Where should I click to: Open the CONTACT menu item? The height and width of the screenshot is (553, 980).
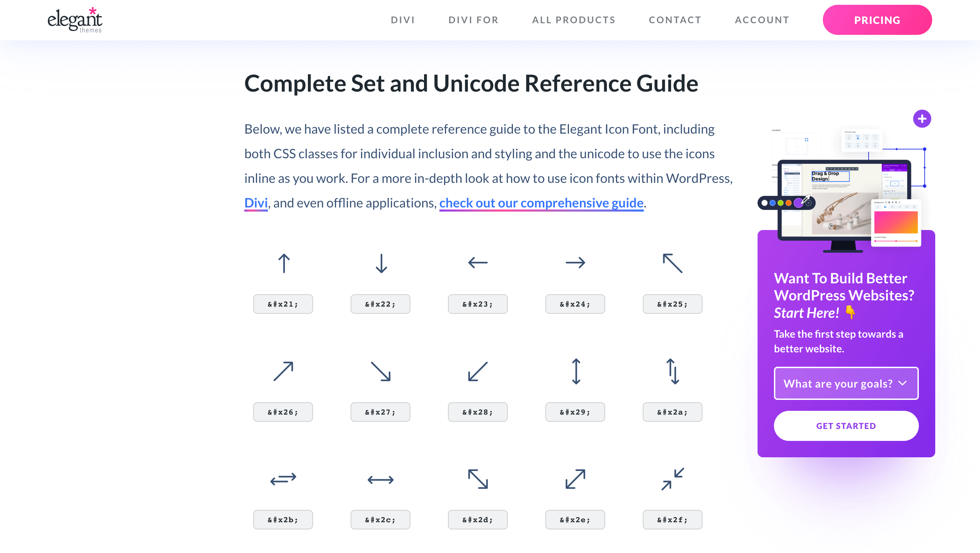pyautogui.click(x=675, y=20)
